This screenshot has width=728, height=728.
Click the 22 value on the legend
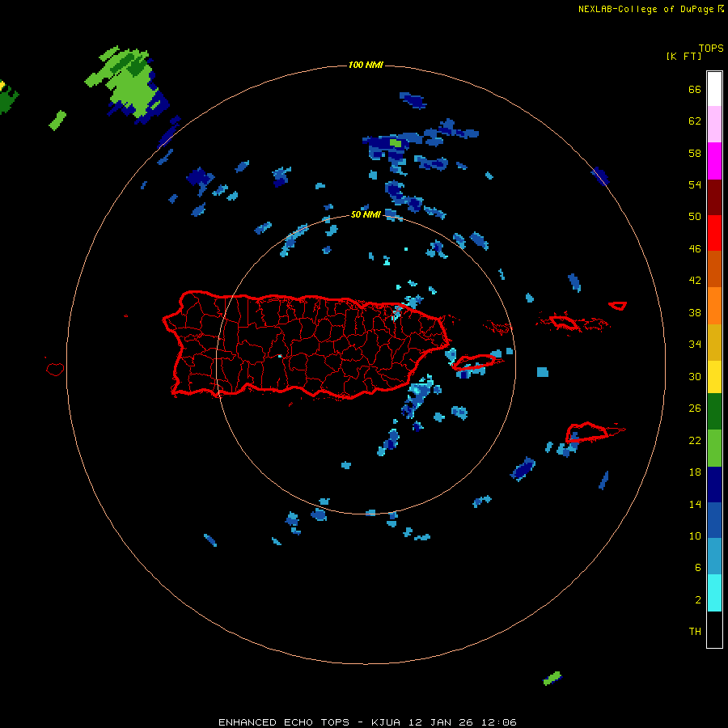coord(695,440)
